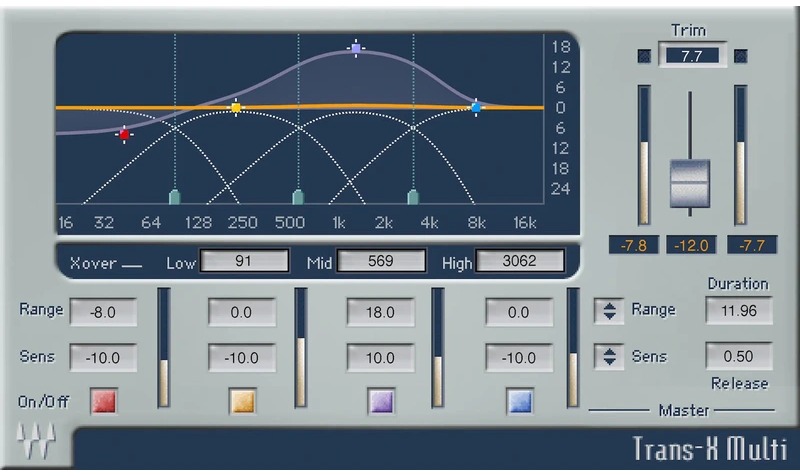Click the Low crossover field showing 91
Viewport: 800px width, 476px height.
[x=244, y=261]
